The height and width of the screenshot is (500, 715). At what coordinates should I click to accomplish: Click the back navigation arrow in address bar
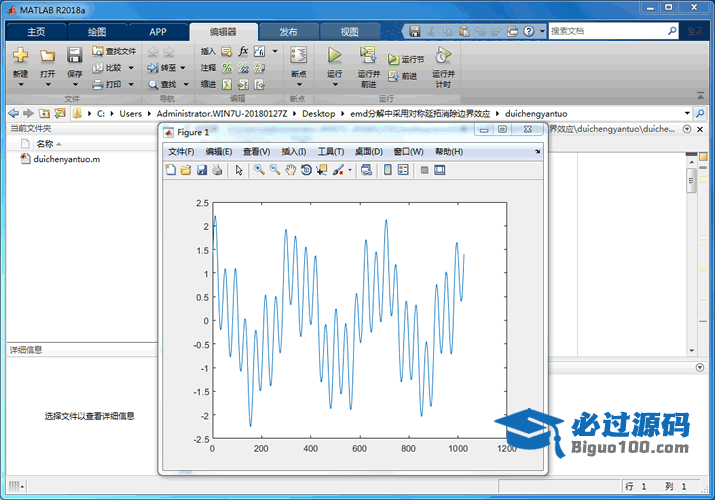[x=14, y=113]
